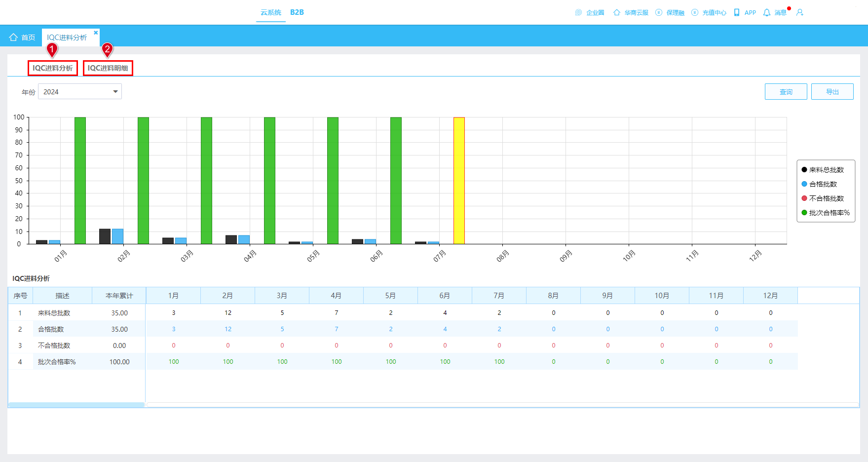The width and height of the screenshot is (868, 462).
Task: Open the 企业圈 icon link
Action: tap(590, 12)
